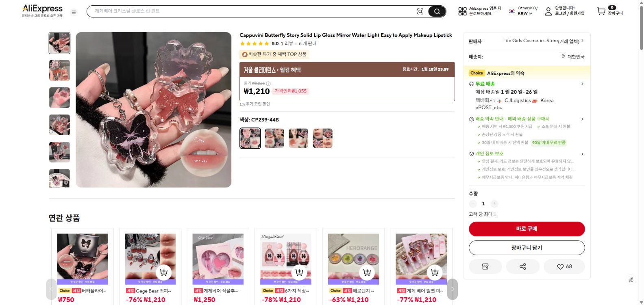Visit store via storefront icon button
Viewport: 644px width, 305px height.
[485, 266]
